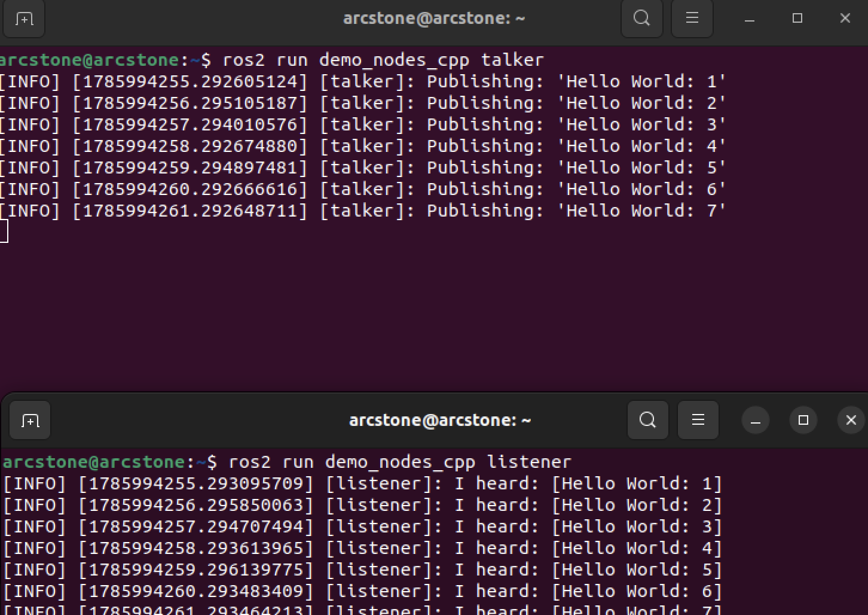868x615 pixels.
Task: Show the listener terminal's hamburger menu
Action: coord(698,420)
